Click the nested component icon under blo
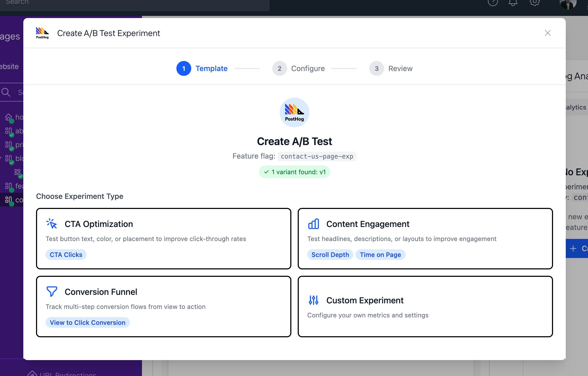Image resolution: width=588 pixels, height=376 pixels. point(18,172)
